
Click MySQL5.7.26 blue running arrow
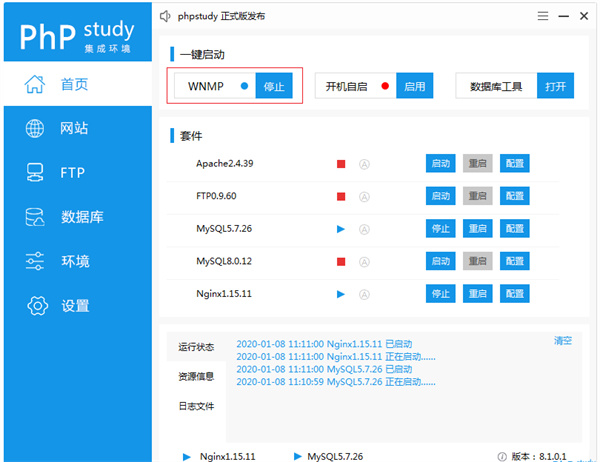coord(341,229)
